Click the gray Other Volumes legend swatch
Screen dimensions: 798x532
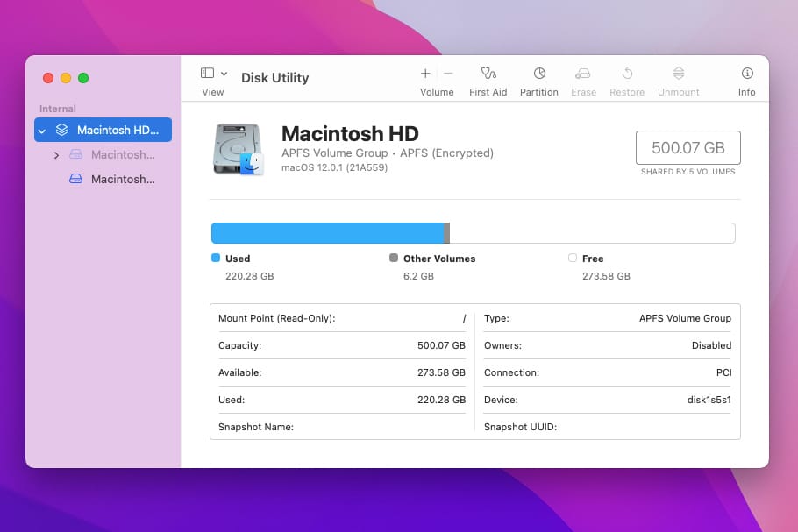[394, 258]
